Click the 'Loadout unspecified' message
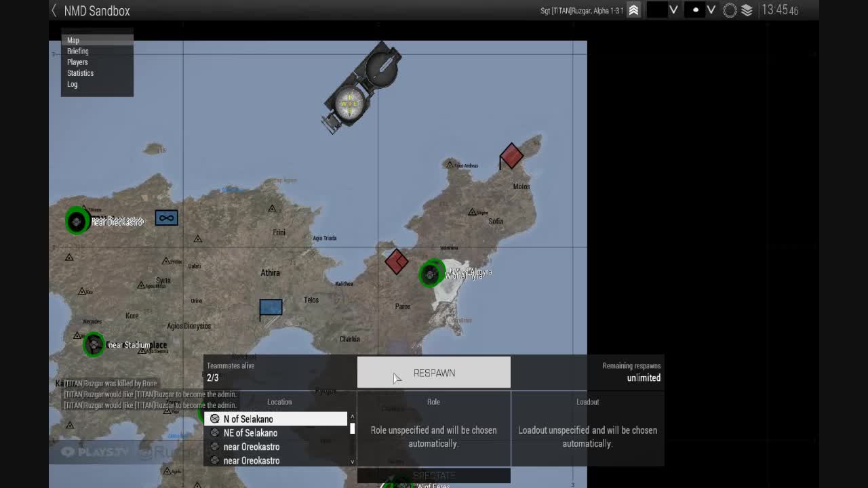Viewport: 868px width, 488px height. pos(587,436)
